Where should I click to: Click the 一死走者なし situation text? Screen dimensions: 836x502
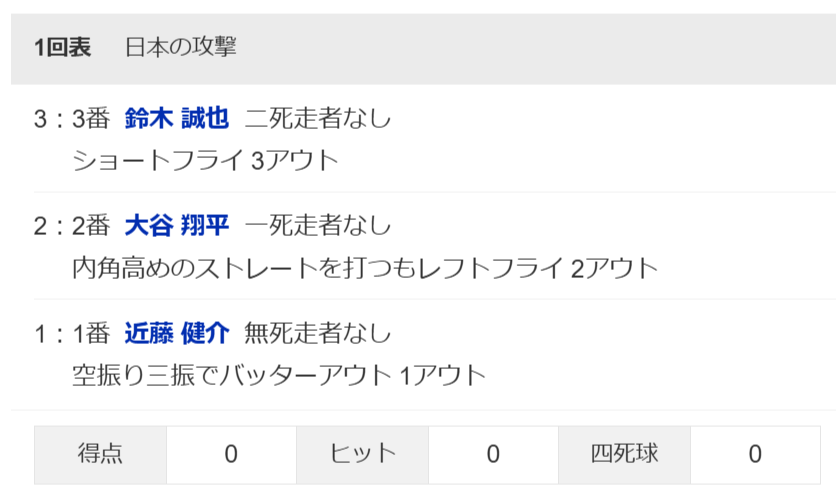[318, 226]
